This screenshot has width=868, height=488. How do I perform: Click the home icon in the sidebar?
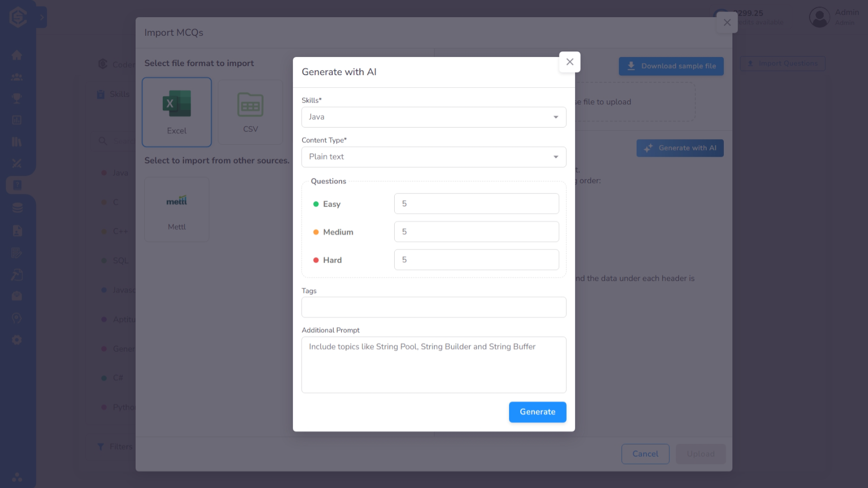pos(17,55)
